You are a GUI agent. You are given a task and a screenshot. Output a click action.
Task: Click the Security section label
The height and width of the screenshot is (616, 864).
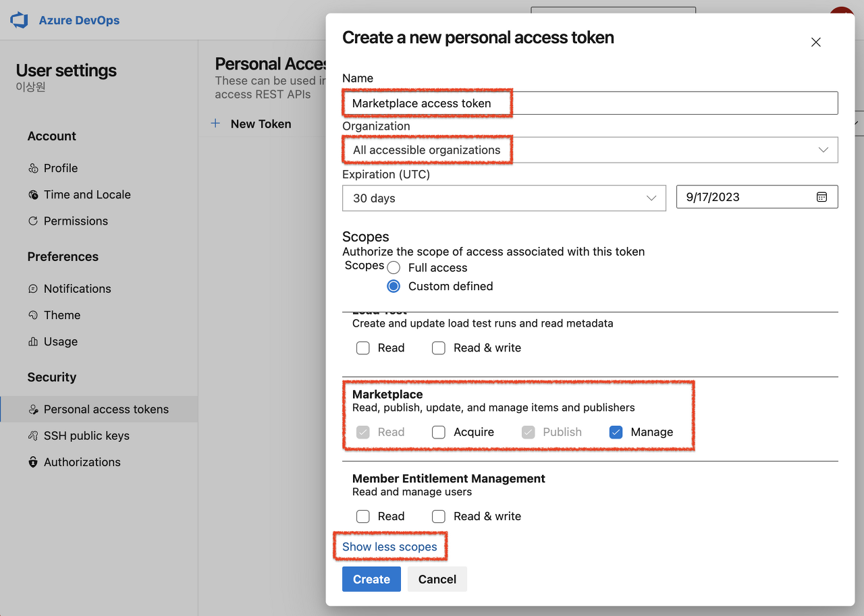pyautogui.click(x=52, y=377)
